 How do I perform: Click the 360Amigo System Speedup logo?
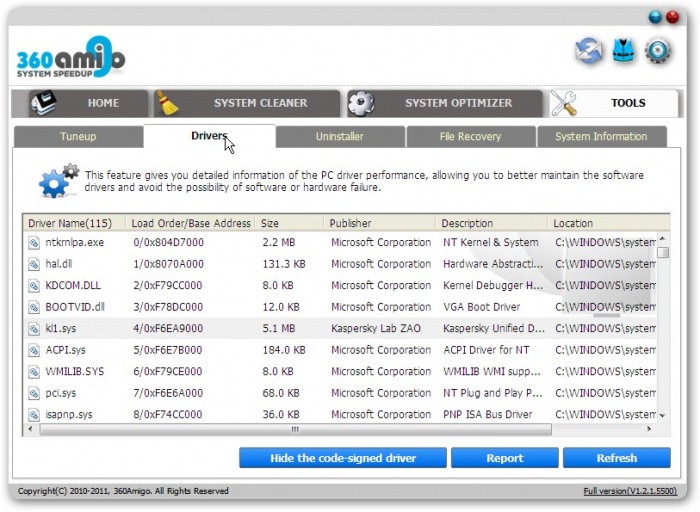point(70,61)
